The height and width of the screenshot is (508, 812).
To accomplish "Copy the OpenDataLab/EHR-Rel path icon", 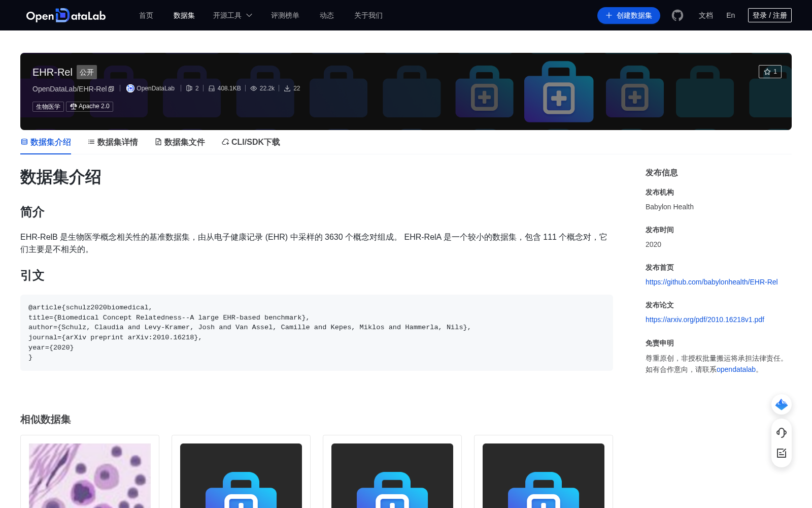I will pyautogui.click(x=111, y=89).
